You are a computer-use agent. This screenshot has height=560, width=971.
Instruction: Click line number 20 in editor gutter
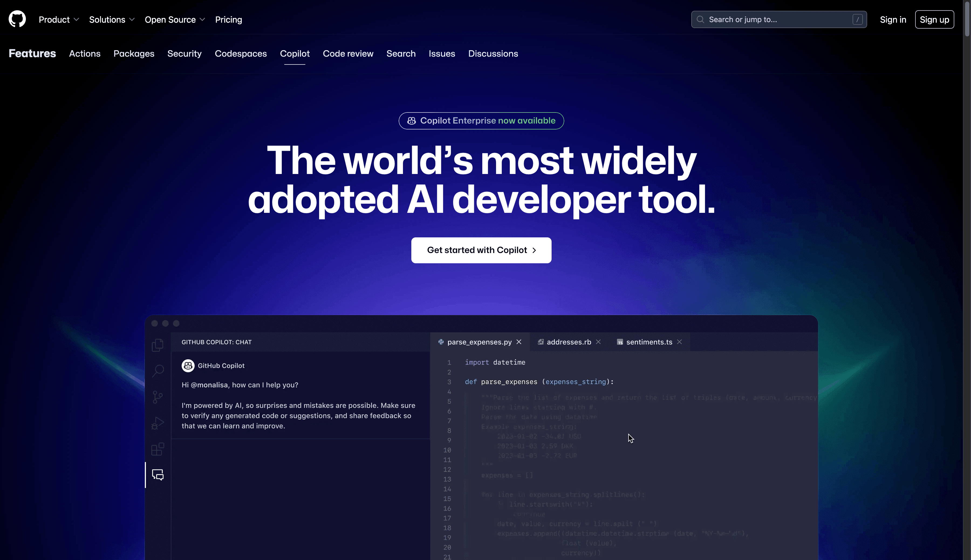click(447, 547)
